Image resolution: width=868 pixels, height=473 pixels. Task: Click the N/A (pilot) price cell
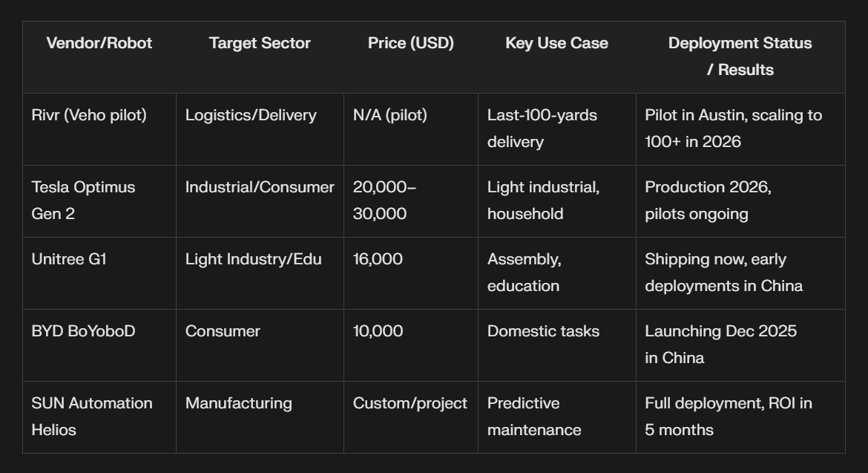click(390, 115)
